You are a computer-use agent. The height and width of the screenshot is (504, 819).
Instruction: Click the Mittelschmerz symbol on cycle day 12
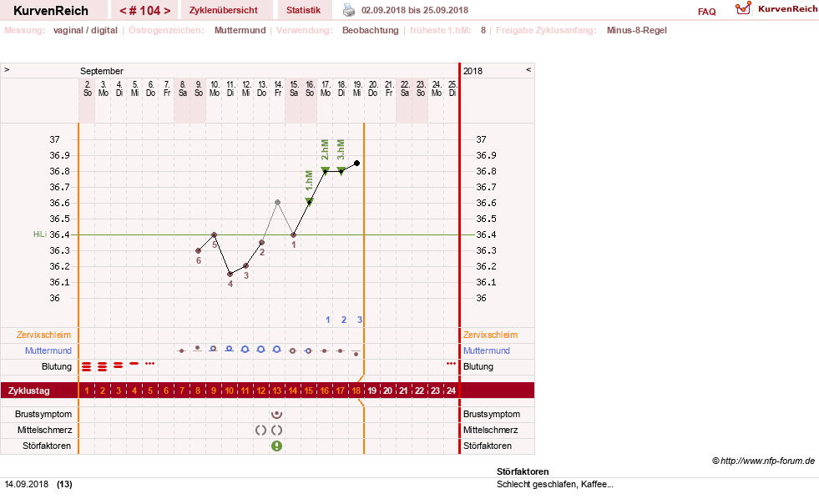(260, 431)
